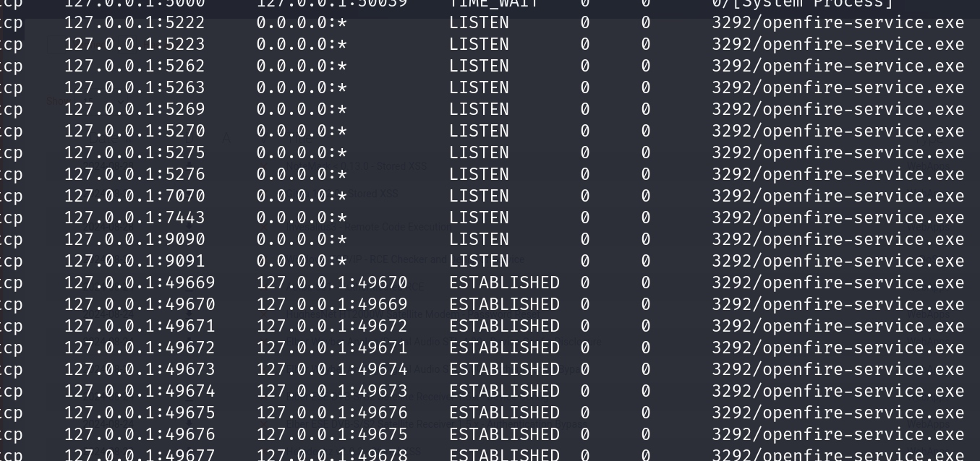
Task: Click foreign address 127.0.0.1:49673 in the 49674 row
Action: click(332, 391)
